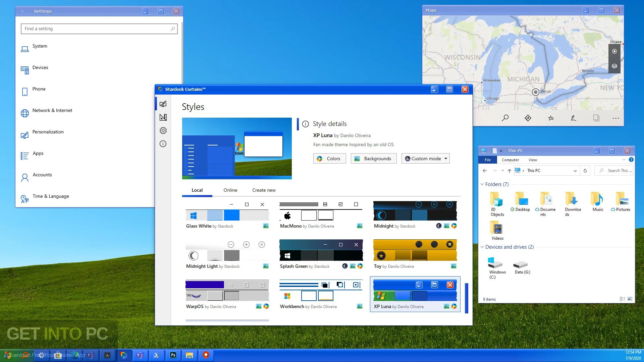This screenshot has width=644, height=362.
Task: Expand Devices and drives section in This PC
Action: point(483,247)
